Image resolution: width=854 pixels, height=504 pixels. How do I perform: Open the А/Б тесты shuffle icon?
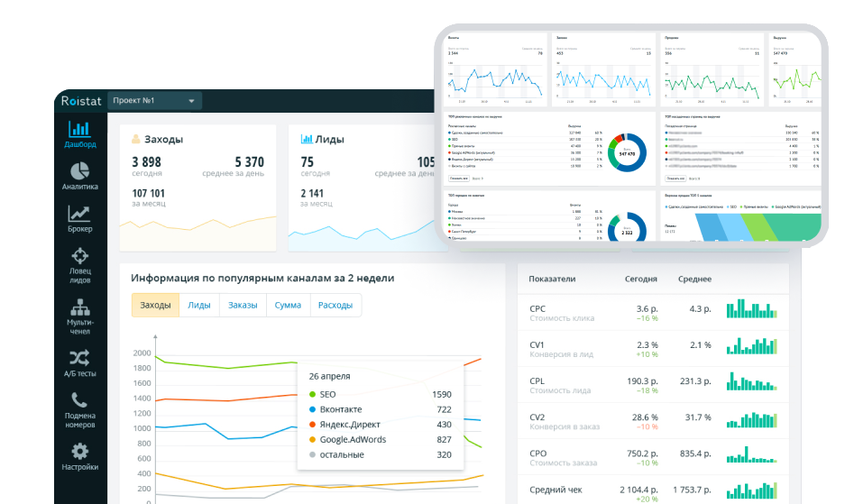(x=79, y=358)
